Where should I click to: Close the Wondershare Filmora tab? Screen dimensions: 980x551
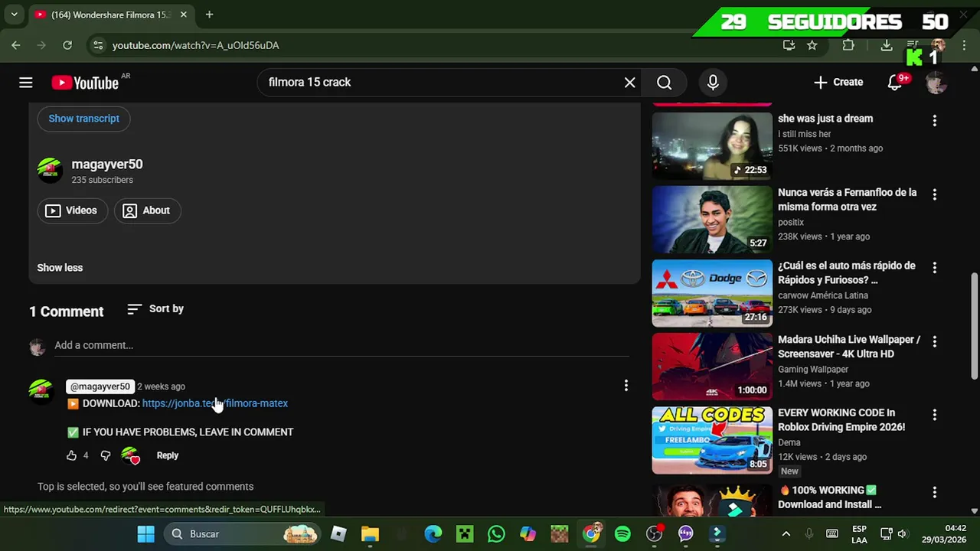click(183, 15)
